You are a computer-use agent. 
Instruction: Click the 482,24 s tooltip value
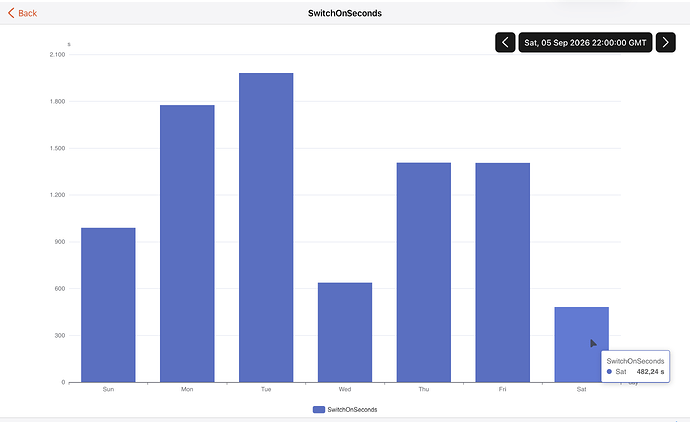pyautogui.click(x=650, y=372)
